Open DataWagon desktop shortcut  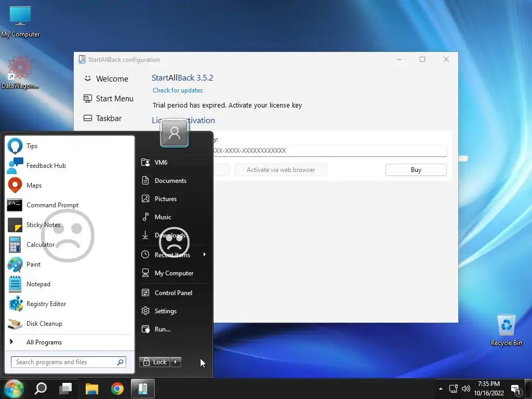click(x=20, y=73)
